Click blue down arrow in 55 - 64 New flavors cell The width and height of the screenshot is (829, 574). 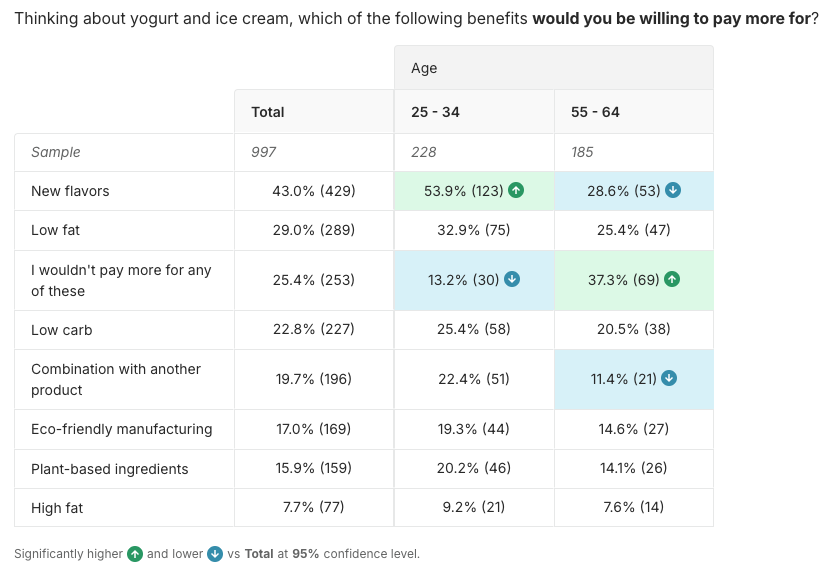point(673,190)
